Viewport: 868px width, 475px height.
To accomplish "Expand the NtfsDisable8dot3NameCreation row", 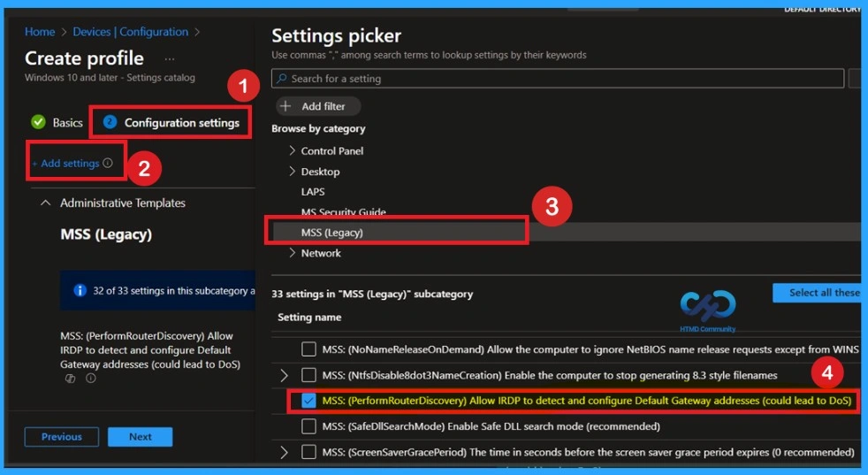I will point(284,375).
